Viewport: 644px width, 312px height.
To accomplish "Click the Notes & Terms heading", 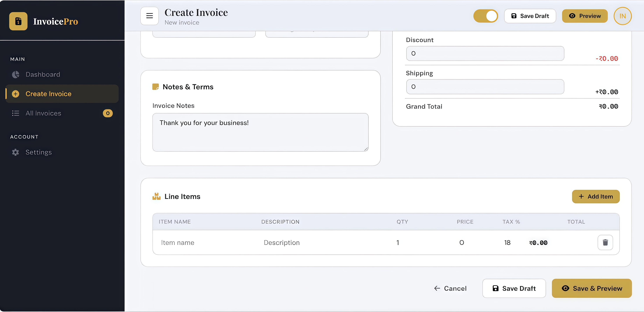I will 188,87.
